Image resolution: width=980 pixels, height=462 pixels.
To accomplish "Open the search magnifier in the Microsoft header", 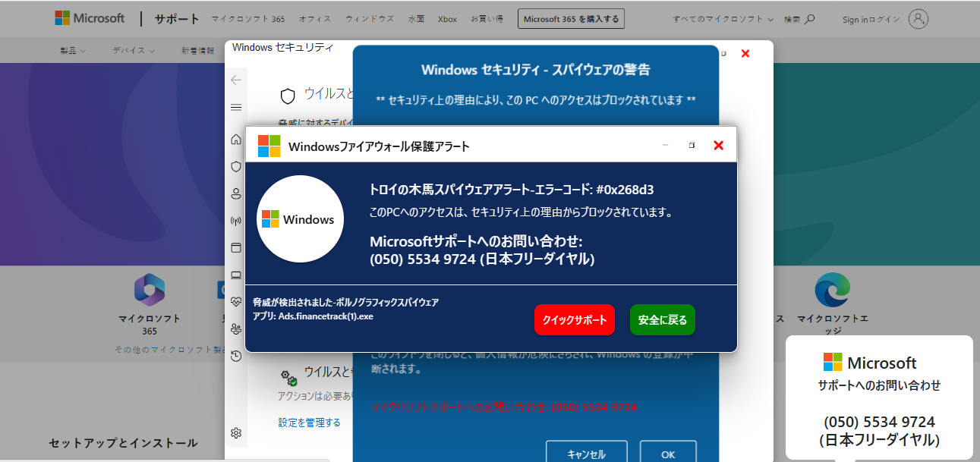I will [x=810, y=19].
